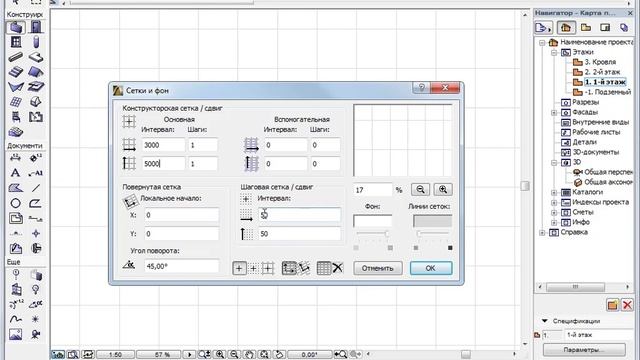The width and height of the screenshot is (640, 360).
Task: Click the dialog help question mark button
Action: (421, 87)
